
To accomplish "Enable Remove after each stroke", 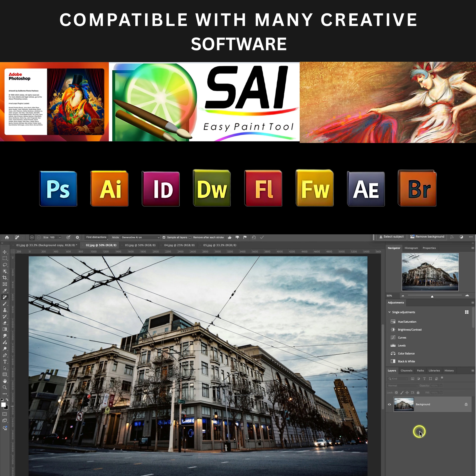I will pos(190,238).
